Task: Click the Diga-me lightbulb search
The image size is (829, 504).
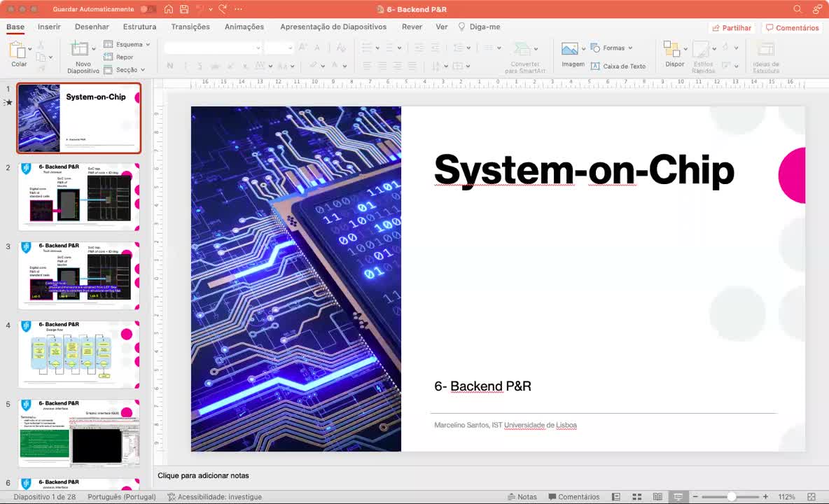Action: [x=479, y=27]
